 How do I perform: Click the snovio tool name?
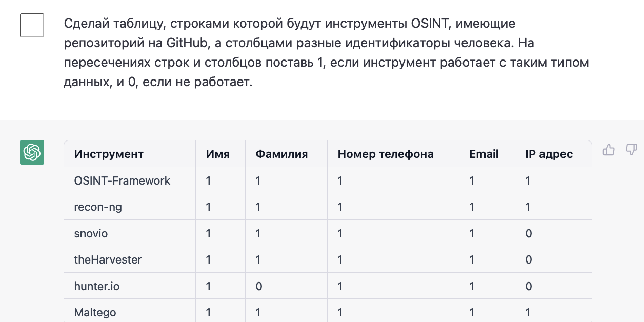pos(91,233)
